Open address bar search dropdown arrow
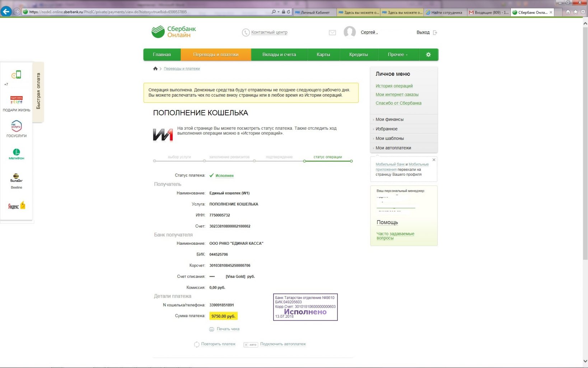Screen dimensions: 588x368 [x=279, y=12]
